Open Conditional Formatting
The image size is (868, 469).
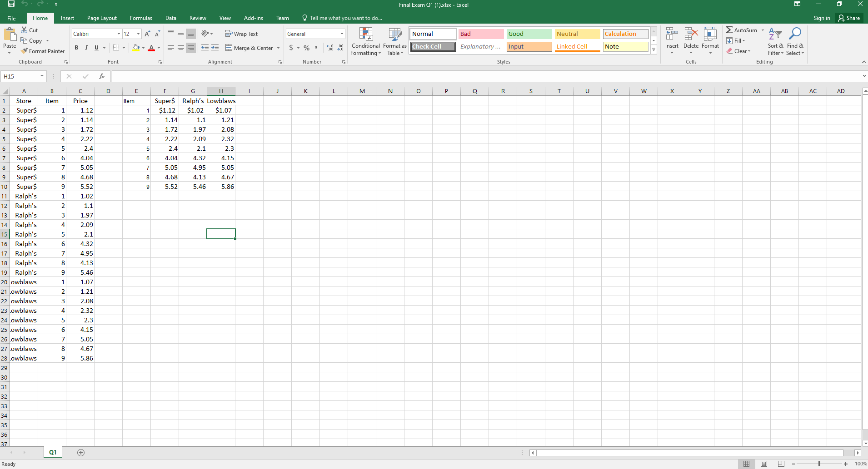(366, 42)
